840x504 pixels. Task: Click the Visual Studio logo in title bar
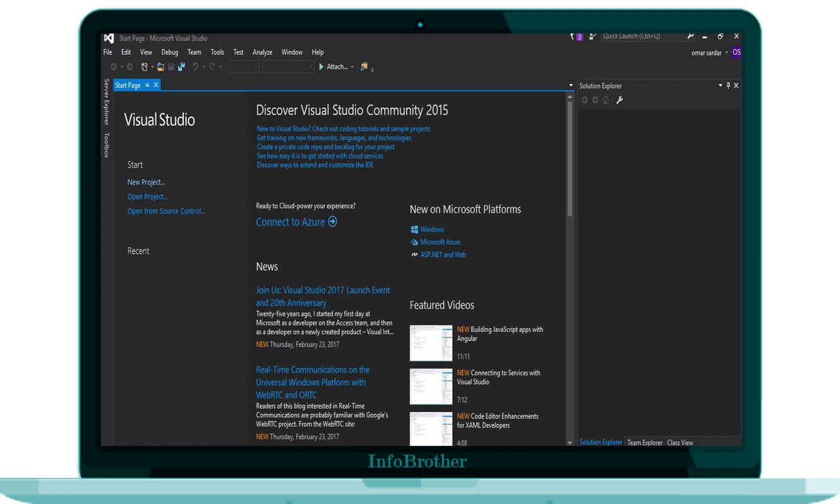tap(109, 38)
